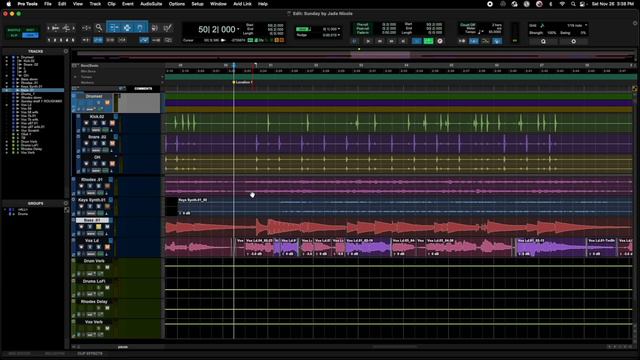This screenshot has height=360, width=640.
Task: Select zoom preset 1 button
Action: [49, 40]
